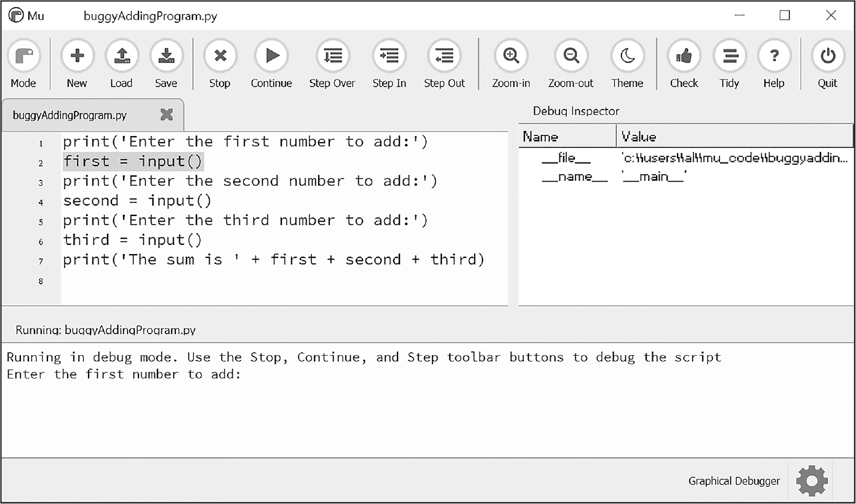Select the __name__ row in Debug Inspector
The image size is (856, 504).
pyautogui.click(x=686, y=177)
